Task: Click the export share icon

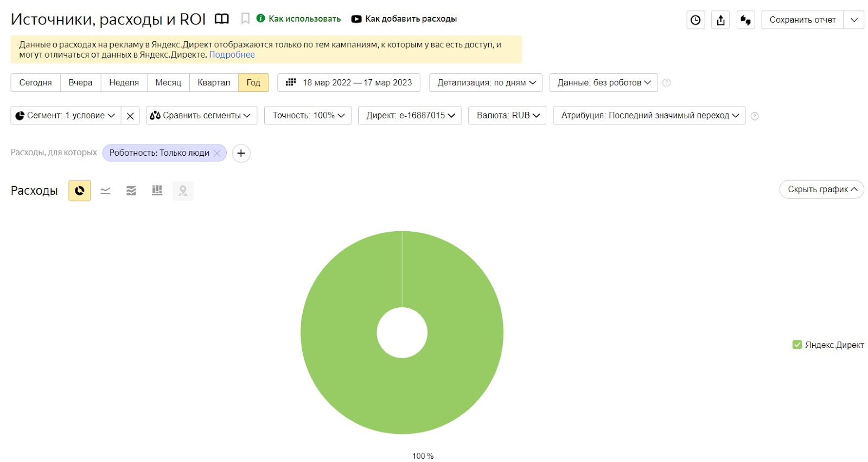Action: click(x=720, y=20)
